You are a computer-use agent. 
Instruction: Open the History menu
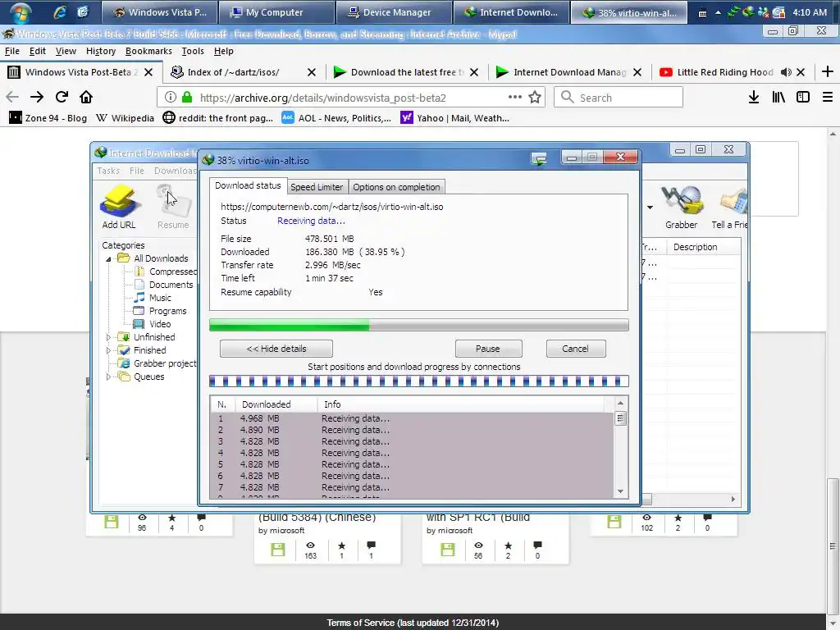coord(101,51)
